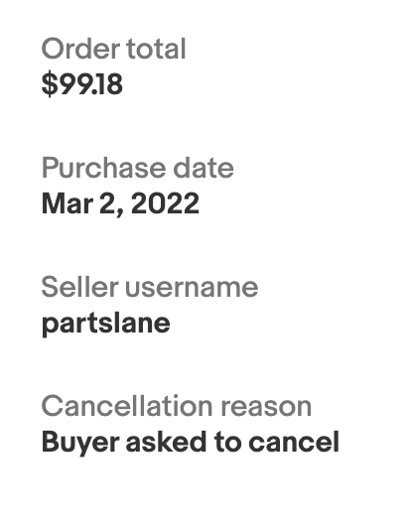Click the word Purchase in the date label
Viewport: 411px width, 532px height.
click(104, 168)
